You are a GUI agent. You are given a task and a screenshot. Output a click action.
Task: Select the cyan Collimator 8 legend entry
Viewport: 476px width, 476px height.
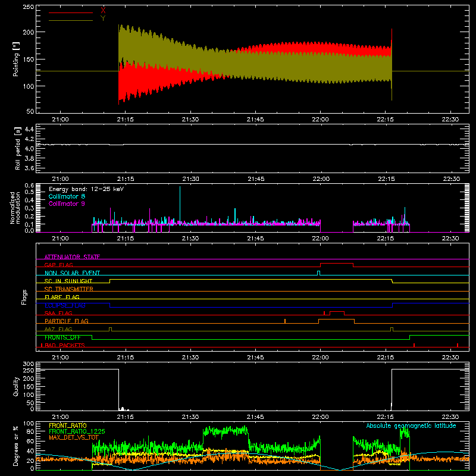click(67, 196)
